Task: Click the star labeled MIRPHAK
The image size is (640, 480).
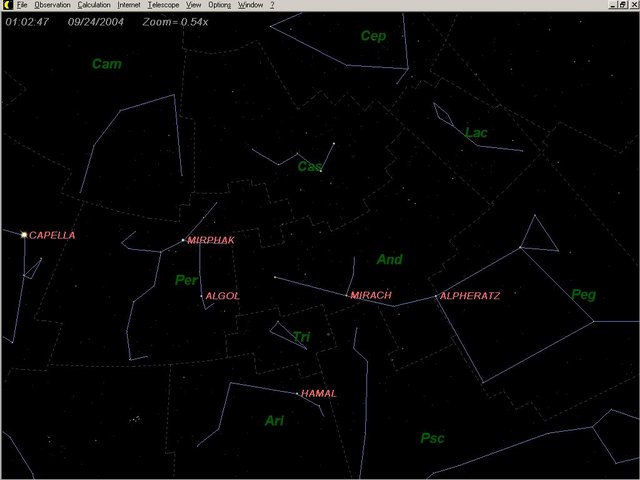Action: 184,241
